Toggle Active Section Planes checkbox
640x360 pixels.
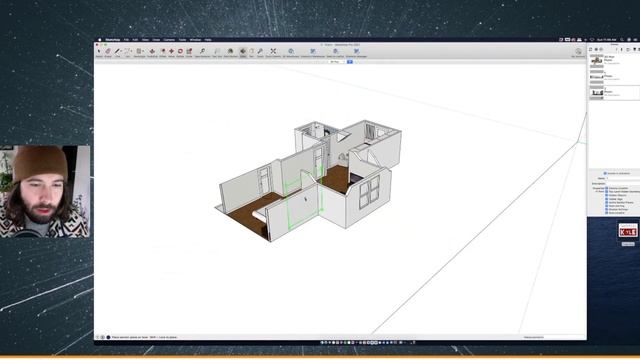(607, 202)
